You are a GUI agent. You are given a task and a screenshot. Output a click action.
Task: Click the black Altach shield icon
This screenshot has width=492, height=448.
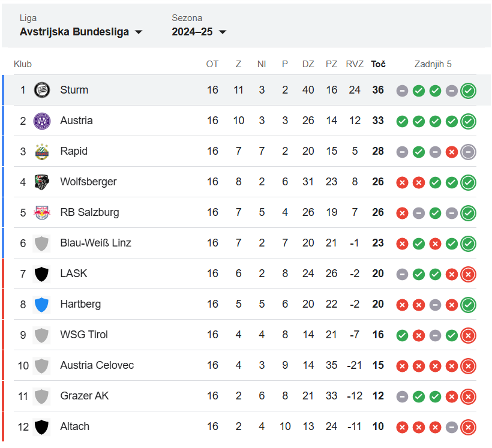pos(41,426)
